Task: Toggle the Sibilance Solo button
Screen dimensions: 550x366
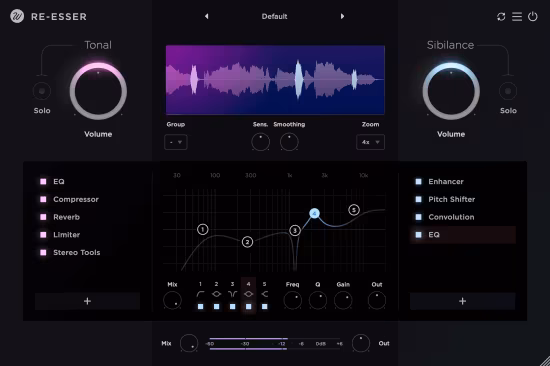Action: click(508, 91)
